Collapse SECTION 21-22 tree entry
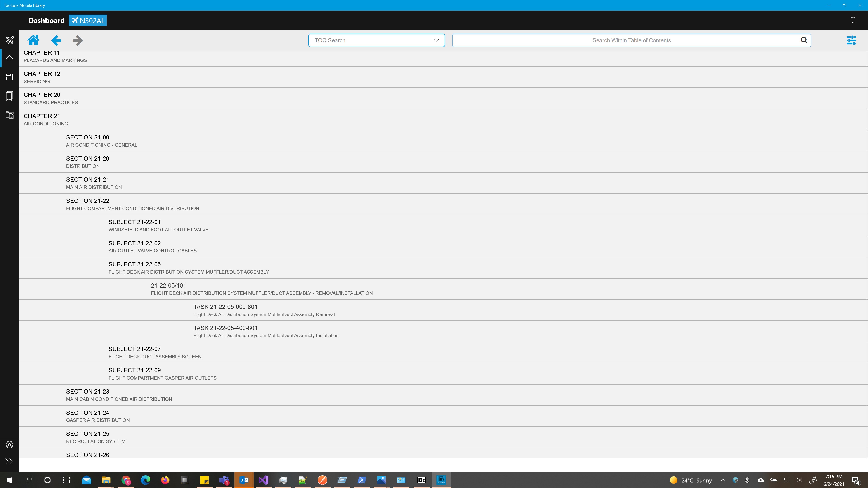Viewport: 868px width, 488px height. (88, 204)
